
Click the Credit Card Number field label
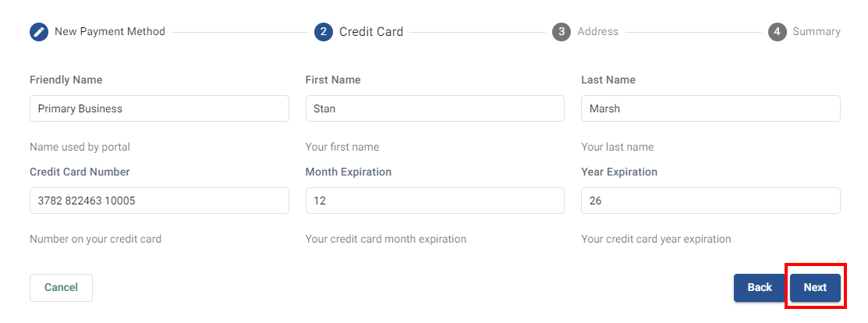80,172
